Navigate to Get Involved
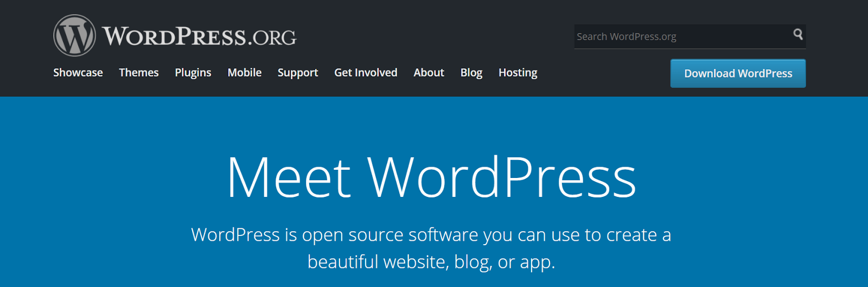This screenshot has height=287, width=868. click(366, 73)
